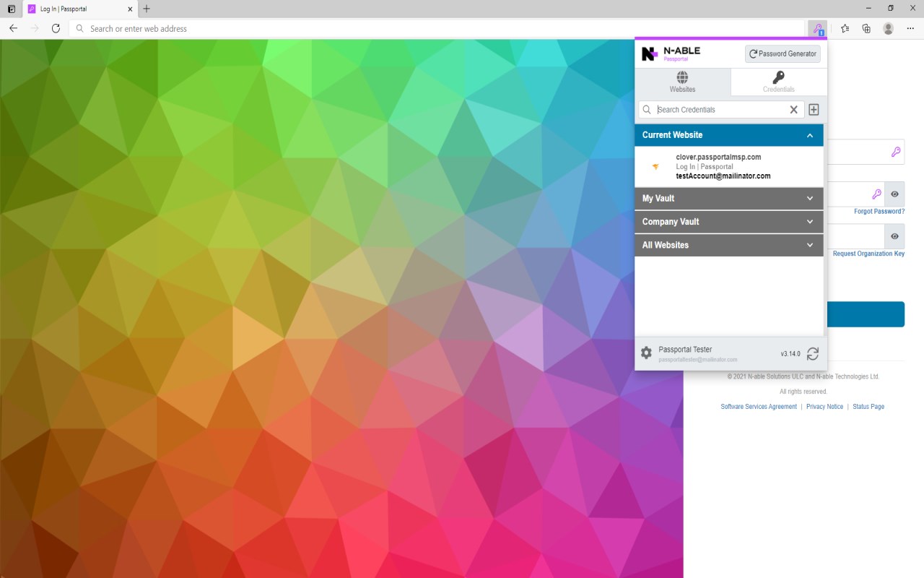Switch to the Credentials tab
The width and height of the screenshot is (924, 578).
click(x=779, y=82)
